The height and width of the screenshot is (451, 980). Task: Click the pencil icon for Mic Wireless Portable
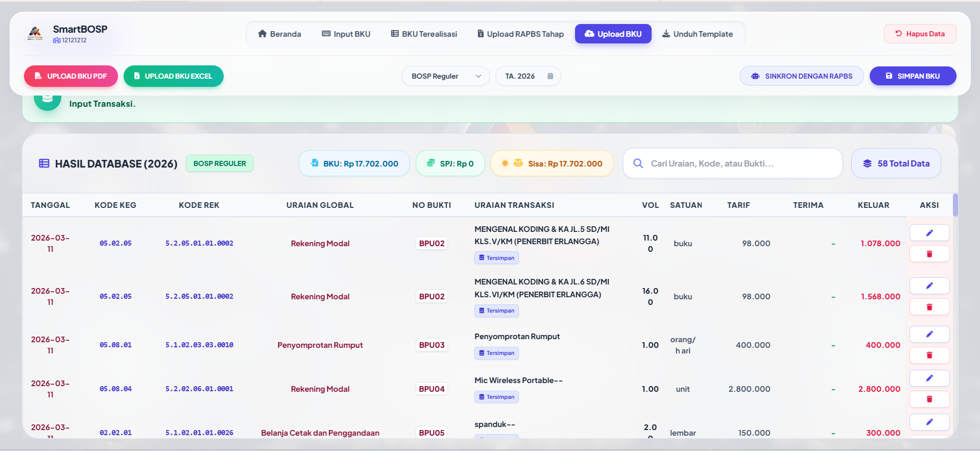coord(929,378)
